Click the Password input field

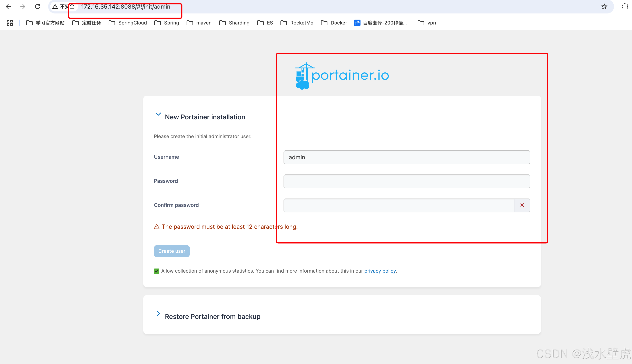tap(407, 181)
